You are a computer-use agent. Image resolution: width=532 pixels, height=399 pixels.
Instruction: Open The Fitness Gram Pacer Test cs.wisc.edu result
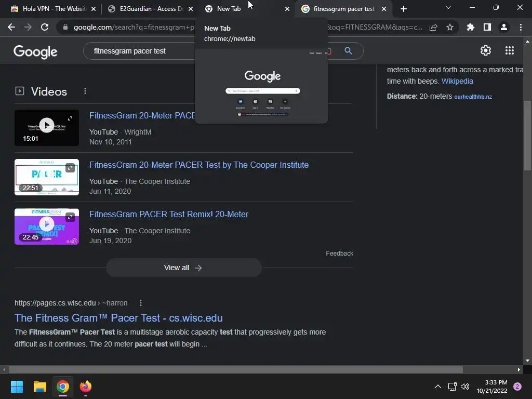click(x=118, y=318)
